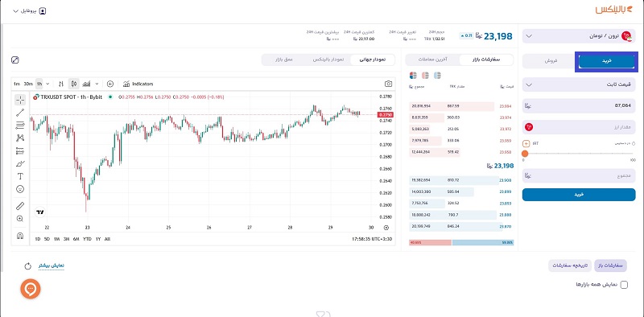This screenshot has width=644, height=317.
Task: Select the 30m chart interval
Action: [x=28, y=84]
